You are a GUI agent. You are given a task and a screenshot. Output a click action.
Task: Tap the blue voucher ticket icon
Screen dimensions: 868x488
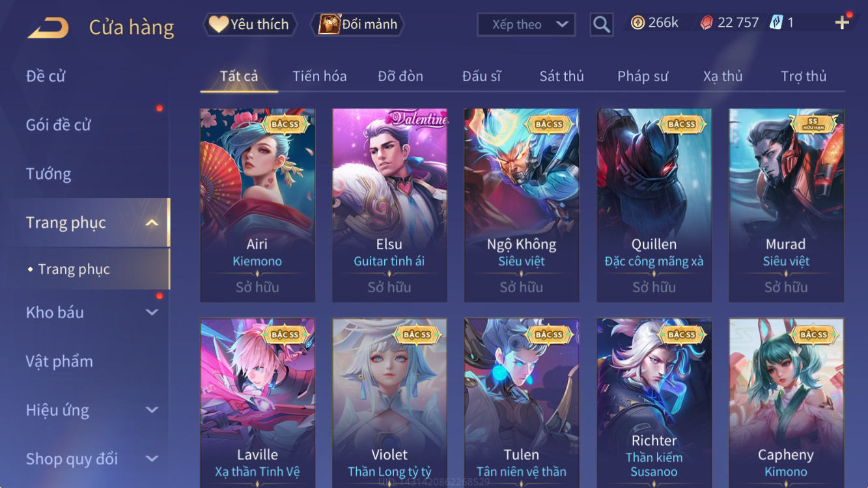[776, 23]
